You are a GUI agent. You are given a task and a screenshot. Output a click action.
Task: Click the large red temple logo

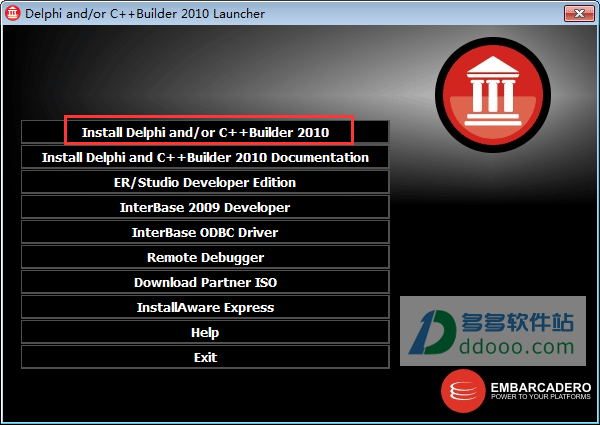493,94
